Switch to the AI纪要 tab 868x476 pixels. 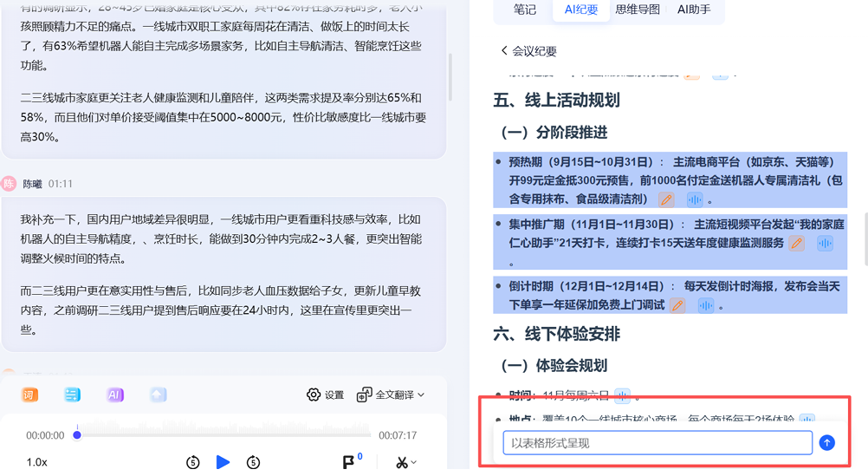580,10
